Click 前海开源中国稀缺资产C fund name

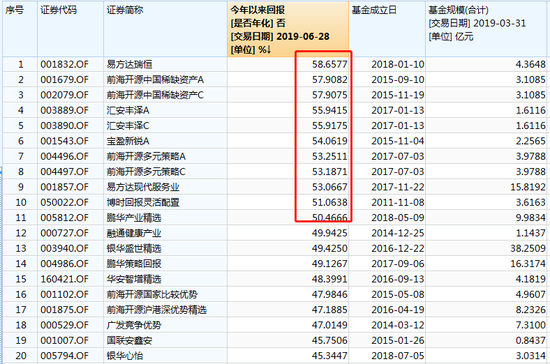155,95
